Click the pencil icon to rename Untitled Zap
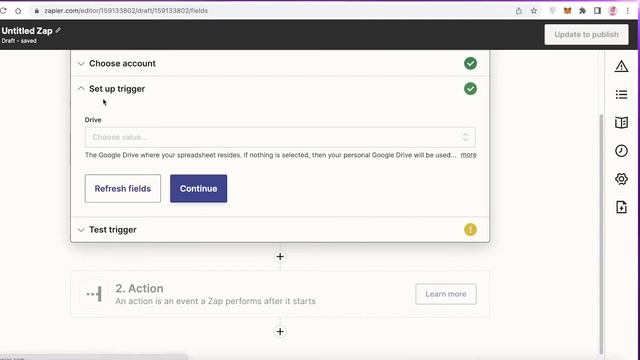 click(58, 30)
